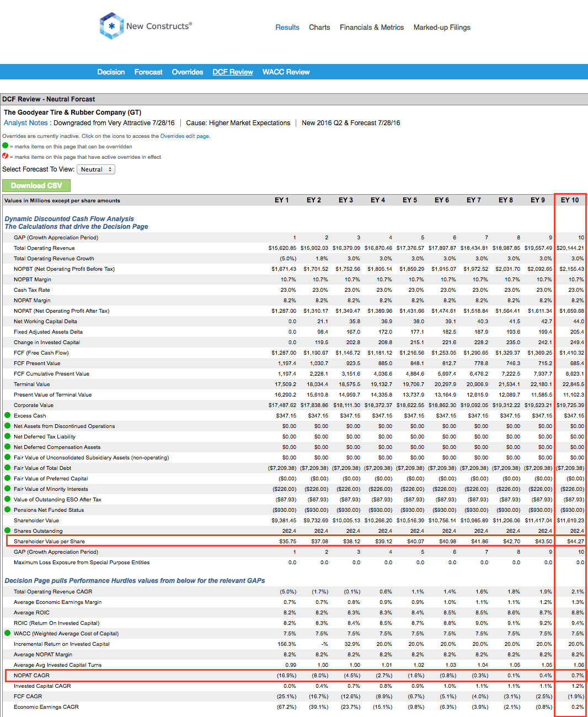Open the Select Forecast To View dropdown
The height and width of the screenshot is (717, 588).
click(x=96, y=169)
